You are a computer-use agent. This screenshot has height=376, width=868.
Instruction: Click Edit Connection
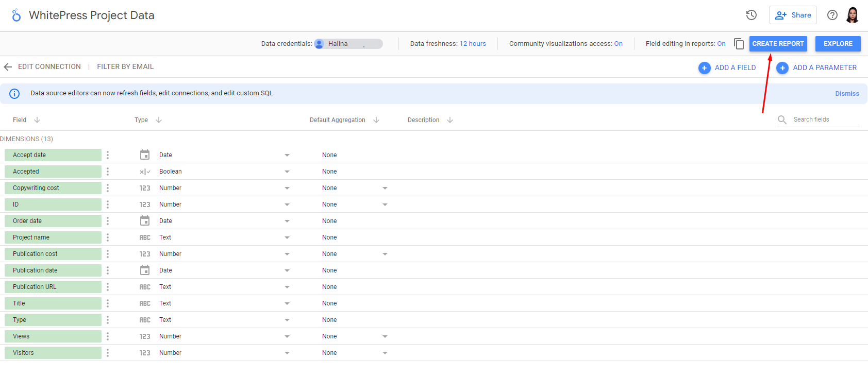49,67
